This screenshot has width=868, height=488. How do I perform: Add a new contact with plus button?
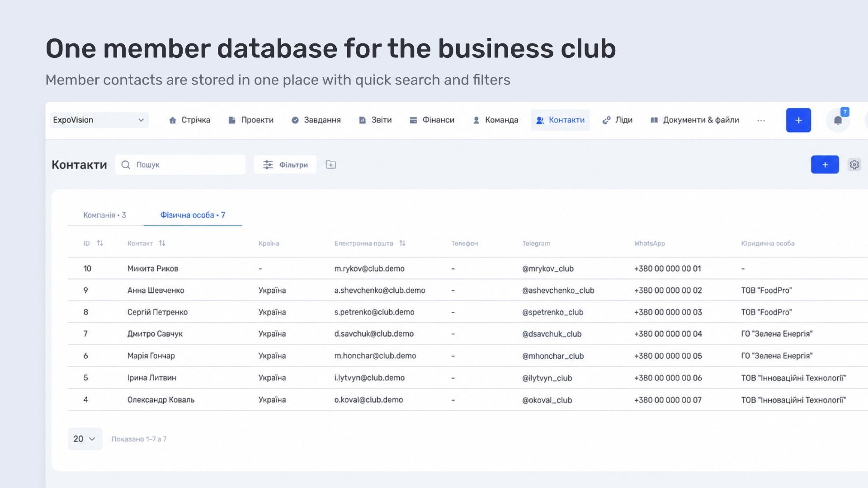[x=825, y=165]
